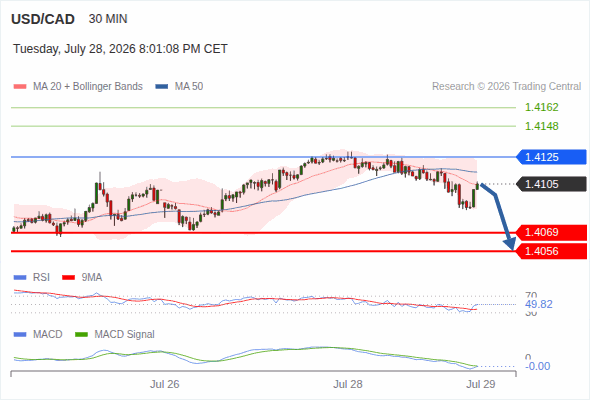The image size is (590, 400).
Task: Click the RSI value 49.82
Action: 539,304
